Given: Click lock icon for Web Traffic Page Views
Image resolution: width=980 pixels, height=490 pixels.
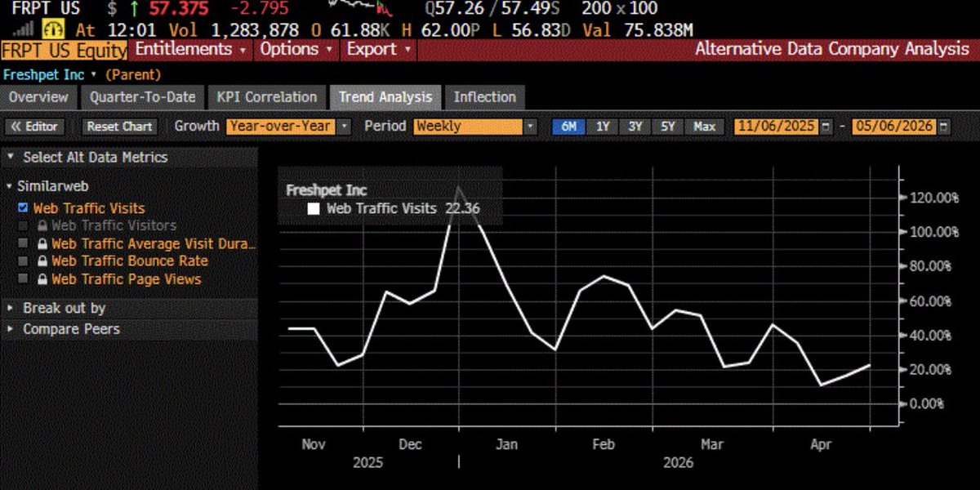Looking at the screenshot, I should click(x=42, y=279).
